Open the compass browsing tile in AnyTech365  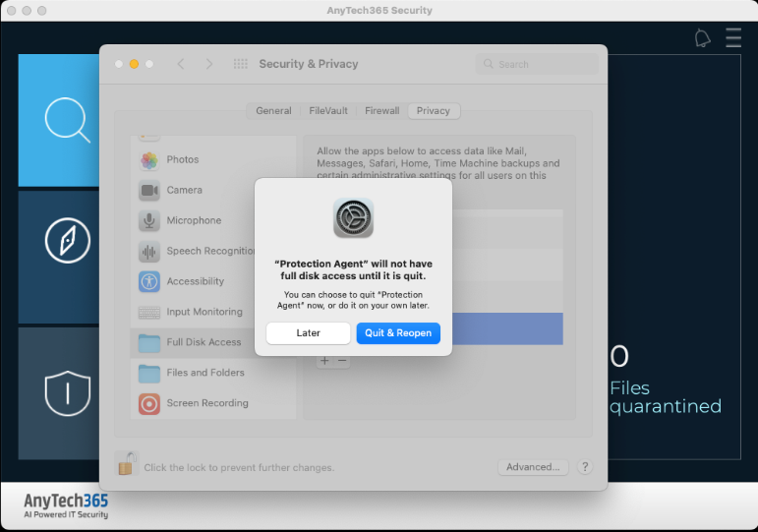tap(58, 257)
